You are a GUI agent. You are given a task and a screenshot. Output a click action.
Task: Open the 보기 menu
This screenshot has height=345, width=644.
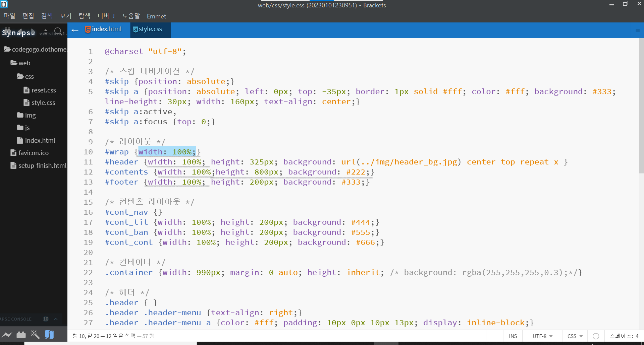66,16
